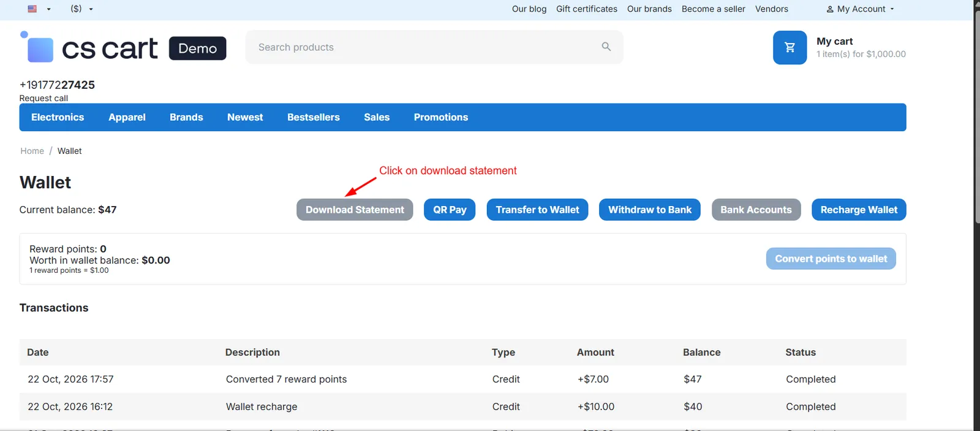
Task: Click the +$10.00 amount cell
Action: pyautogui.click(x=596, y=406)
